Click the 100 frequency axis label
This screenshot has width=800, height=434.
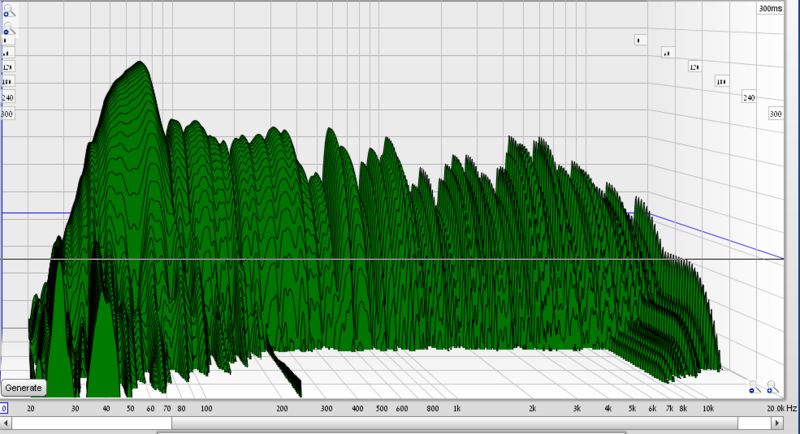pyautogui.click(x=206, y=409)
